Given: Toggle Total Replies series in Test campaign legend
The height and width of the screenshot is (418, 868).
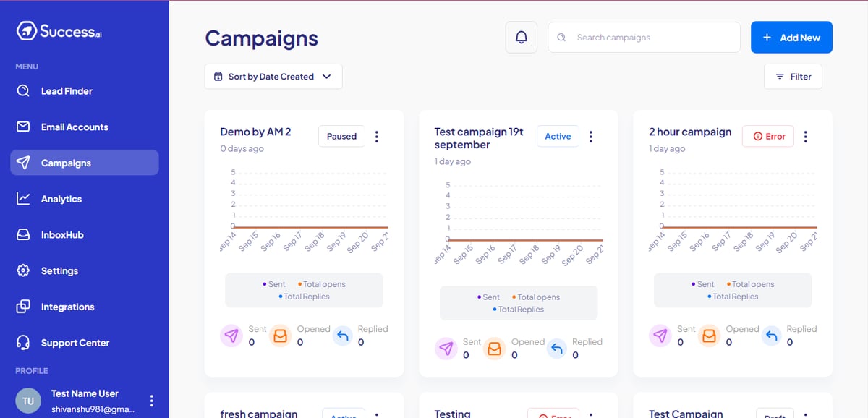Looking at the screenshot, I should pyautogui.click(x=519, y=310).
